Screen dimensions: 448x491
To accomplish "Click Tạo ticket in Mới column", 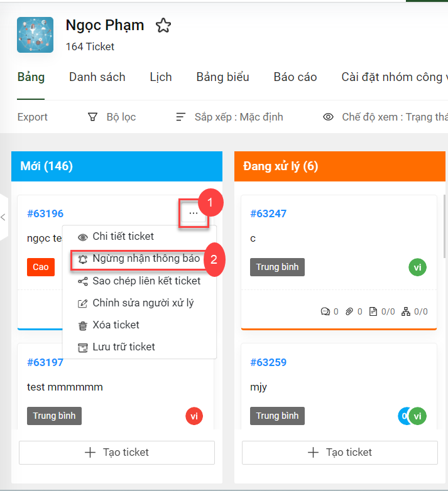I will 117,452.
